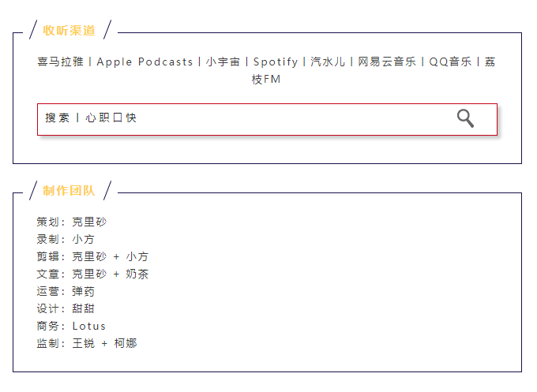537x392 pixels.
Task: Click the 设计: 甜甜 credit line
Action: [66, 308]
